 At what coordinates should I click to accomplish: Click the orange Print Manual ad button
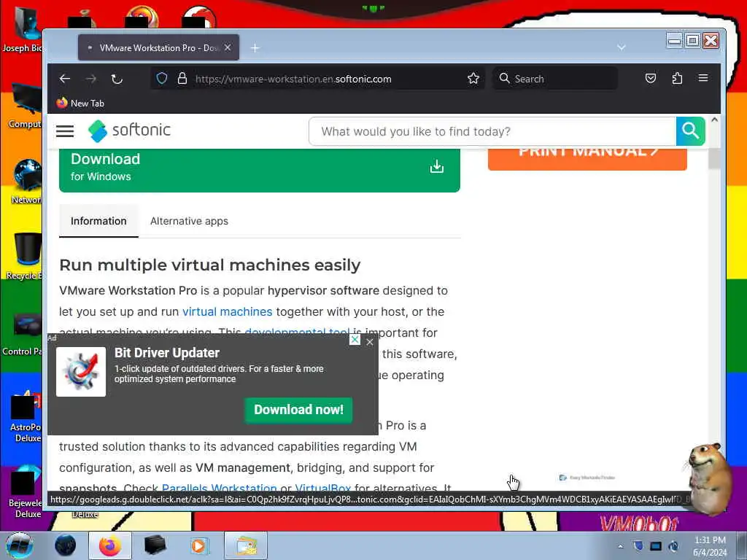tap(587, 158)
